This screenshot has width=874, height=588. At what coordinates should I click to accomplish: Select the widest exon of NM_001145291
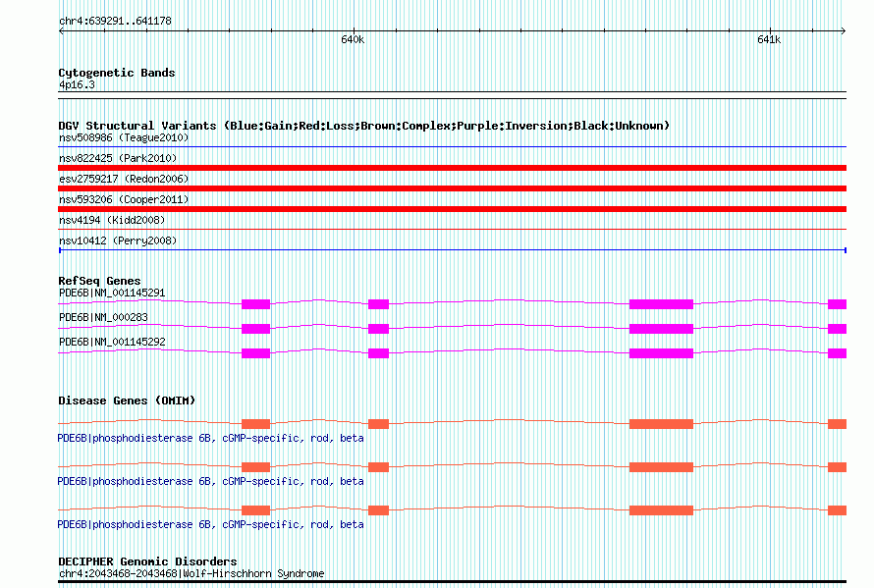click(x=661, y=304)
